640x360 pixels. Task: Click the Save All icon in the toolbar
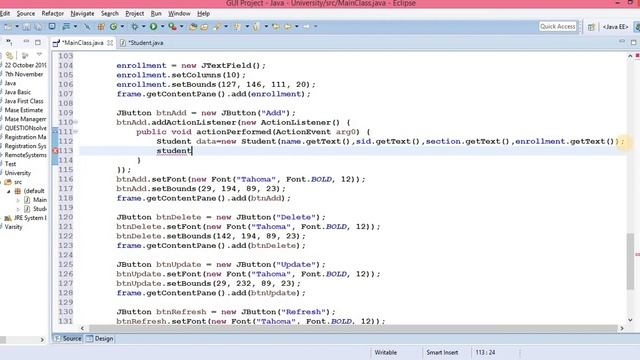click(38, 27)
